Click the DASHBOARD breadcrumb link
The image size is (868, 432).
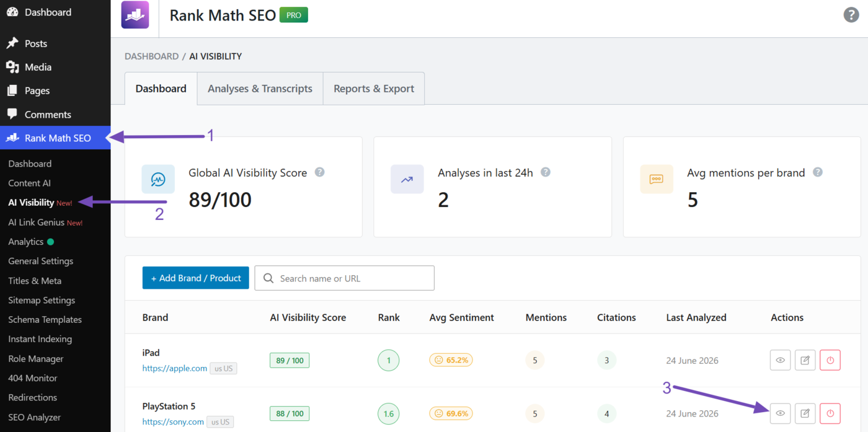tap(151, 56)
